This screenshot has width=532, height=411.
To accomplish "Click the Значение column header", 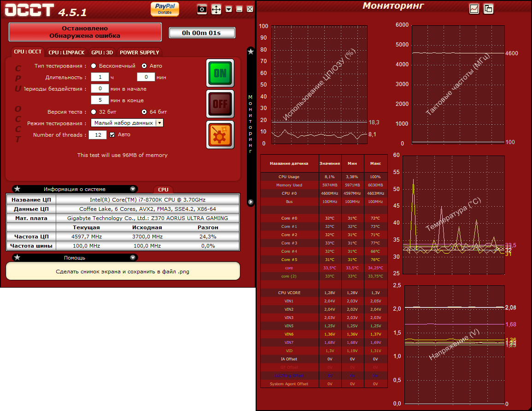I will click(330, 163).
